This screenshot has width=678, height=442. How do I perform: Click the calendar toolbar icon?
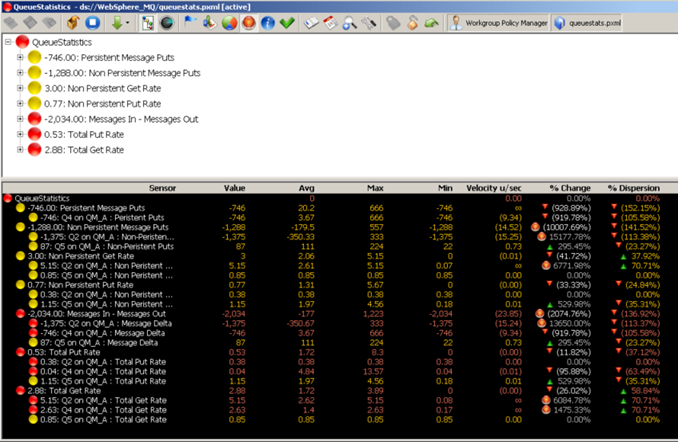(331, 23)
